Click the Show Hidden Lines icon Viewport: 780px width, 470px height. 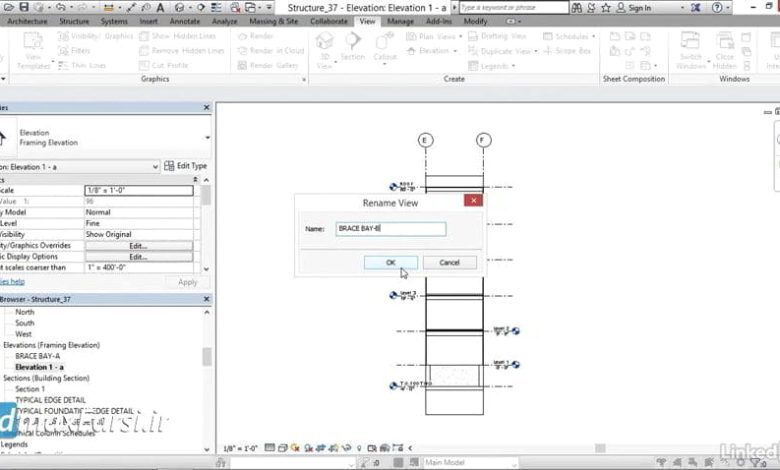[x=144, y=36]
